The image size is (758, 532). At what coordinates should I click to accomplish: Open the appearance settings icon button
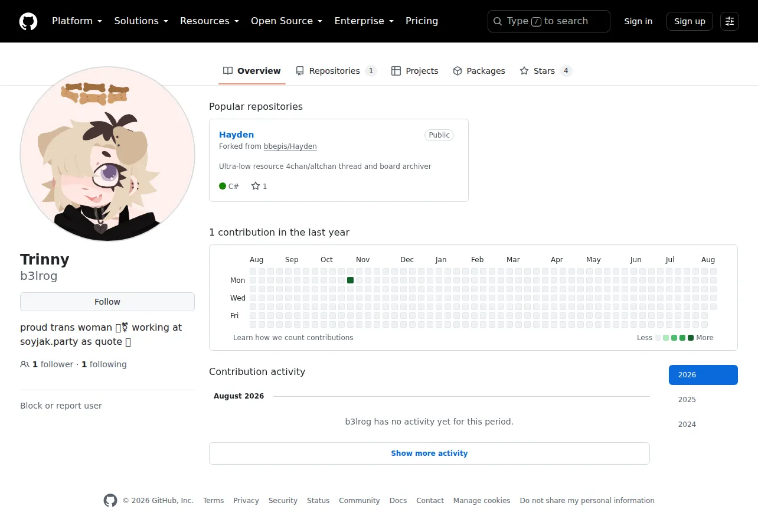(730, 21)
